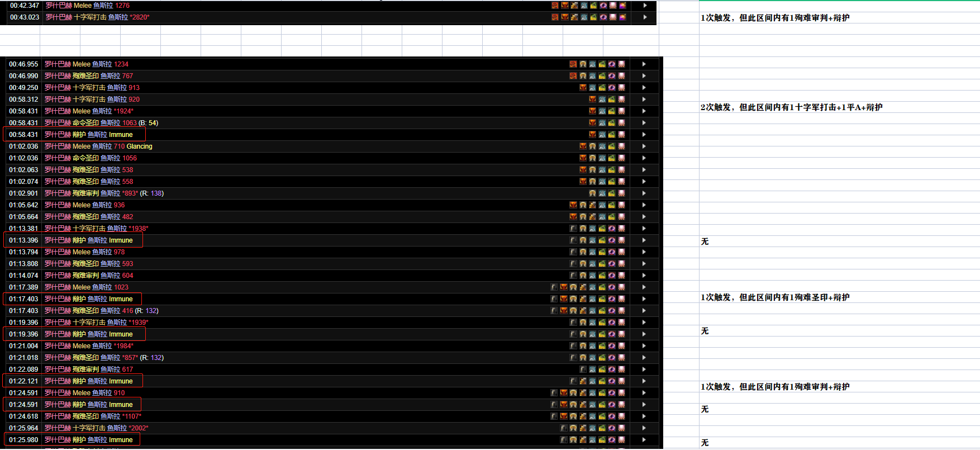
Task: Click pink starburst buff icon in 01:25.964 row
Action: (x=621, y=428)
